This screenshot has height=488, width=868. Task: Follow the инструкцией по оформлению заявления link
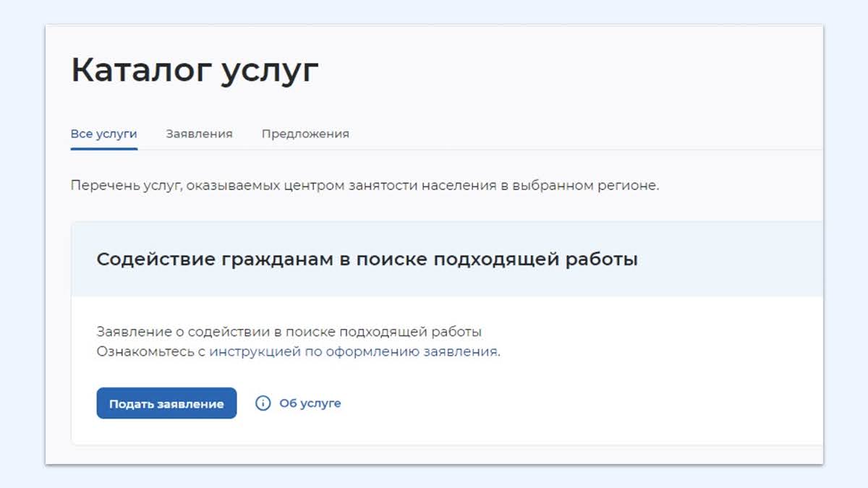[354, 352]
